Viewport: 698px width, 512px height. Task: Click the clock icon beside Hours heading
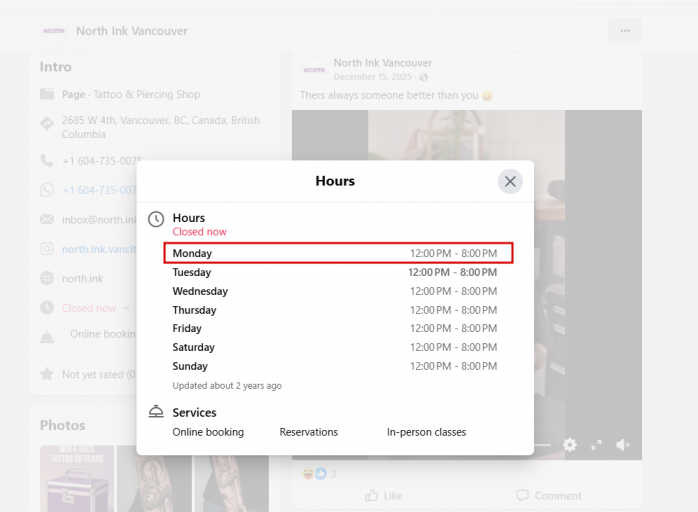pyautogui.click(x=156, y=219)
